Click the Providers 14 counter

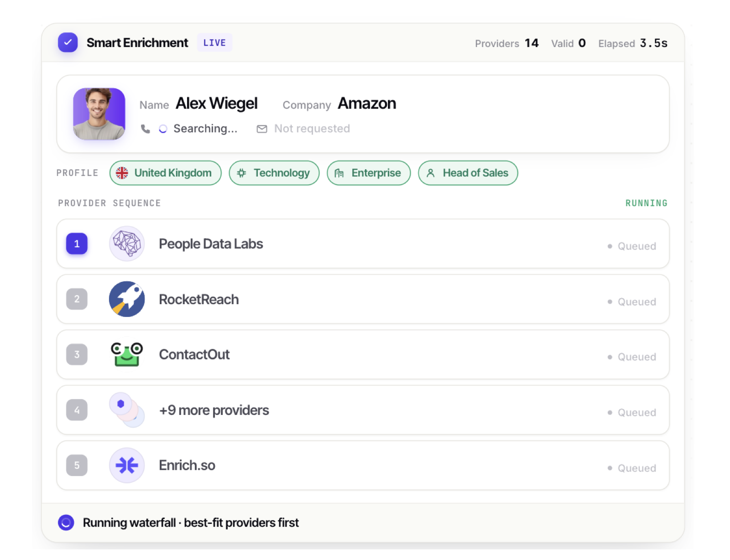(507, 43)
